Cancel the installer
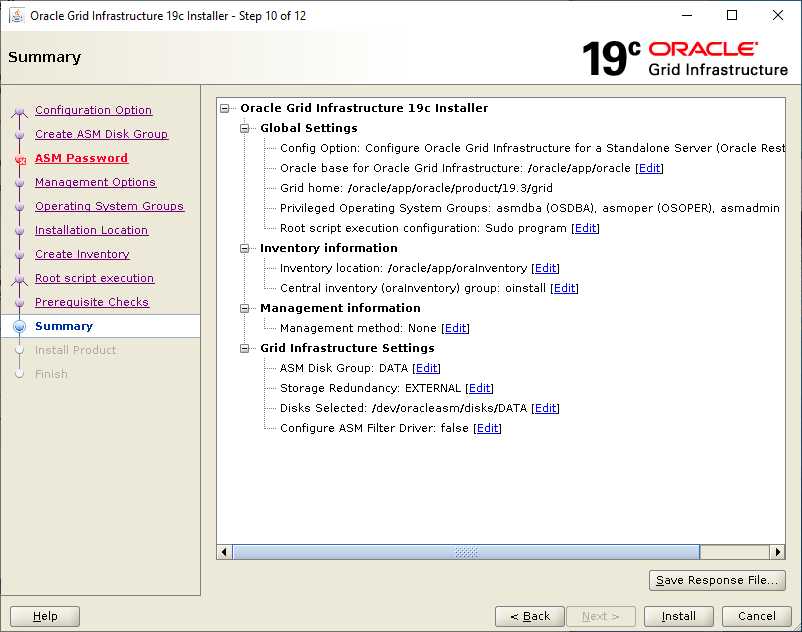The height and width of the screenshot is (632, 802). (756, 616)
